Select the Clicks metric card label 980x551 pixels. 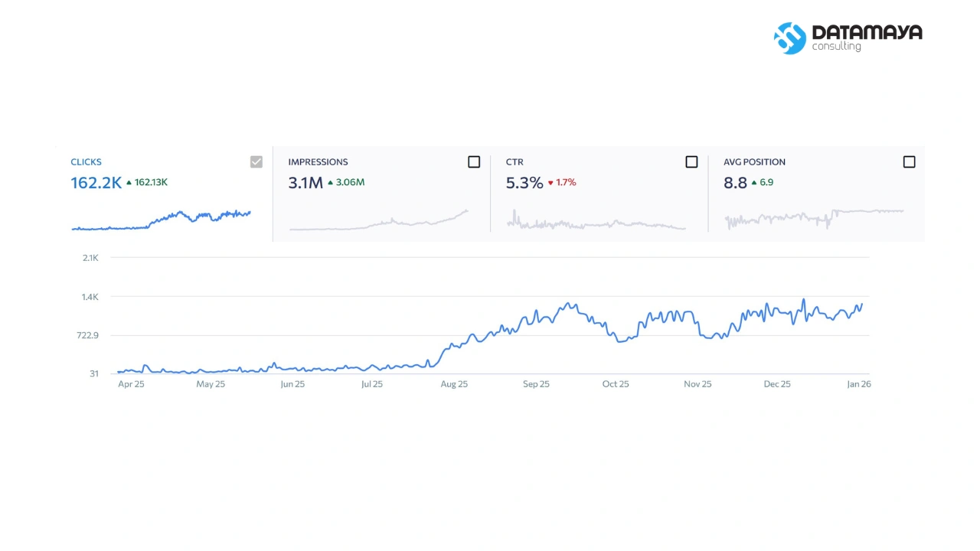pyautogui.click(x=86, y=162)
